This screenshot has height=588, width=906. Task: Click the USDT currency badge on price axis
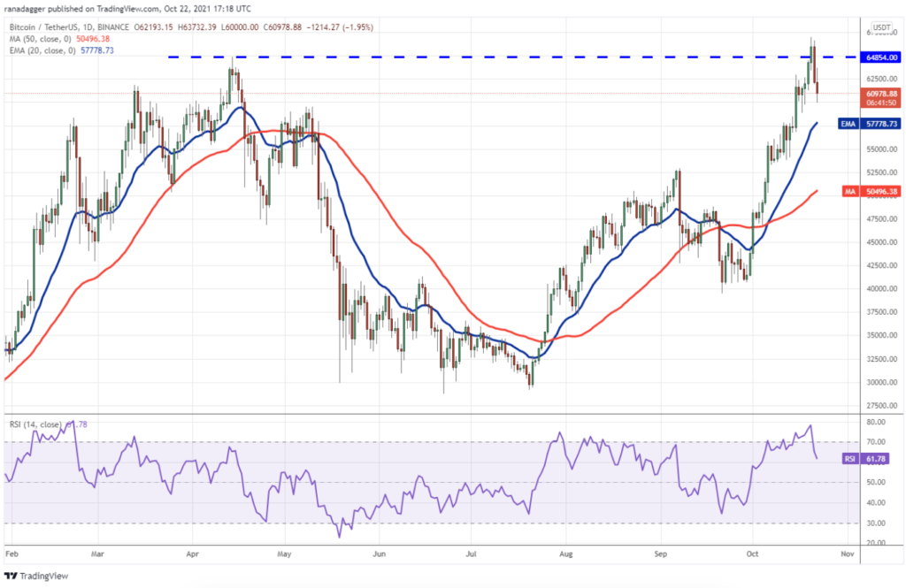point(881,28)
